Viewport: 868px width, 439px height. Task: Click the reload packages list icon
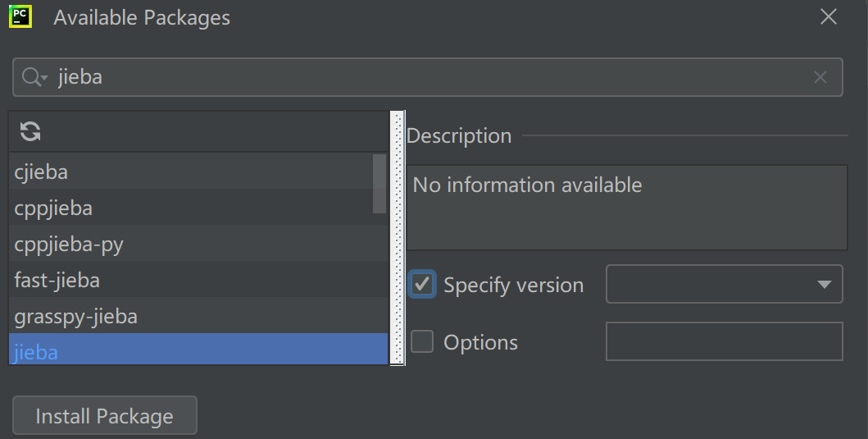(30, 132)
